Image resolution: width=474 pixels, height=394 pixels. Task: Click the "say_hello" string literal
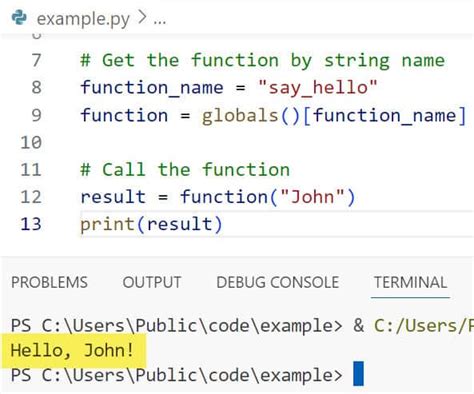coord(318,88)
